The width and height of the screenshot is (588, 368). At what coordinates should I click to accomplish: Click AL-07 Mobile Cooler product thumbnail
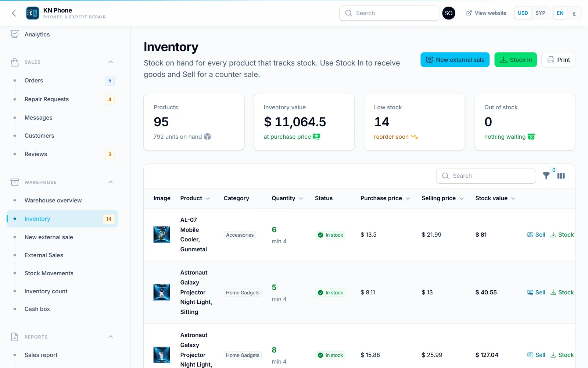[162, 235]
